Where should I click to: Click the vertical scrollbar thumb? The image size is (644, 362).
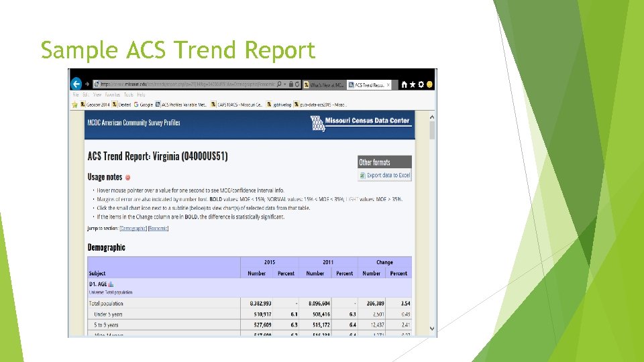(431, 130)
